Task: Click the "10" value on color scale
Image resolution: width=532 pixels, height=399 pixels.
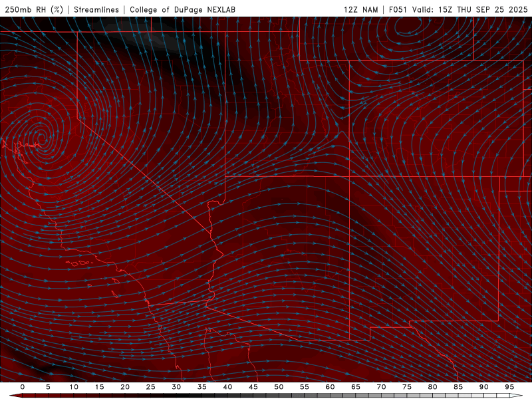Action: [x=74, y=387]
